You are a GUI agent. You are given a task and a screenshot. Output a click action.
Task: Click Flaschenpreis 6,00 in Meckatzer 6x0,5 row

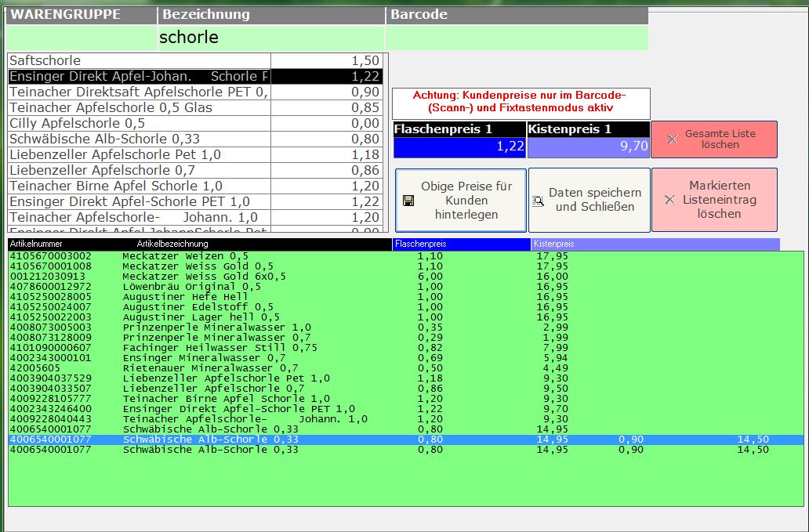430,277
